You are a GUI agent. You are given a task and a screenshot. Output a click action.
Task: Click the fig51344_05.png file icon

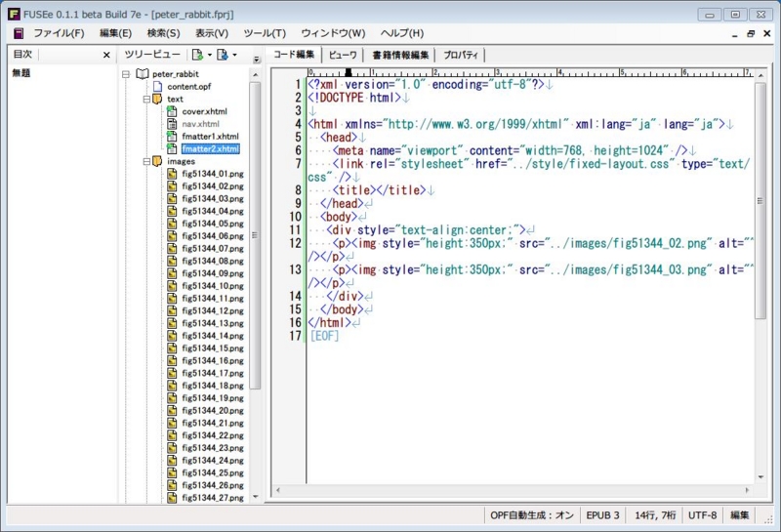tap(172, 224)
